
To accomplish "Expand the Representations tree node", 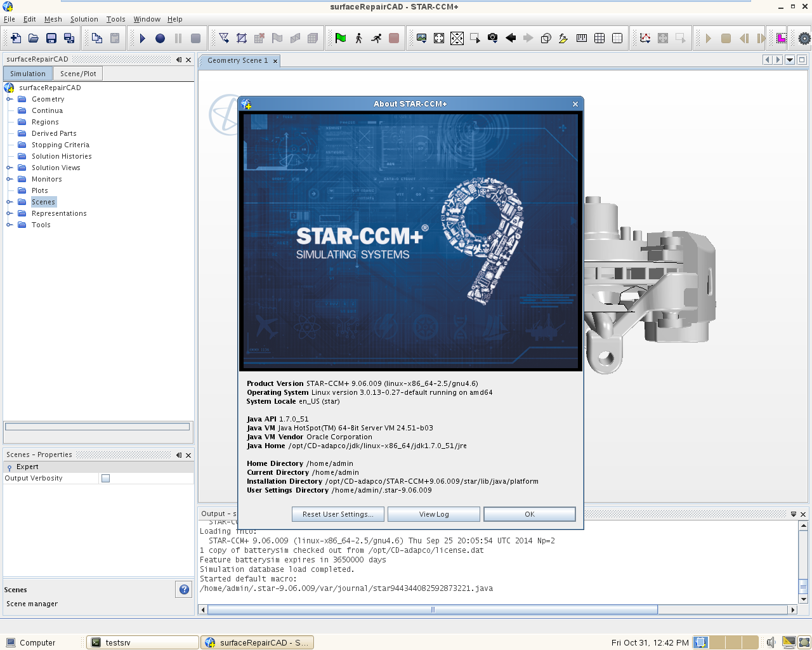I will [10, 213].
